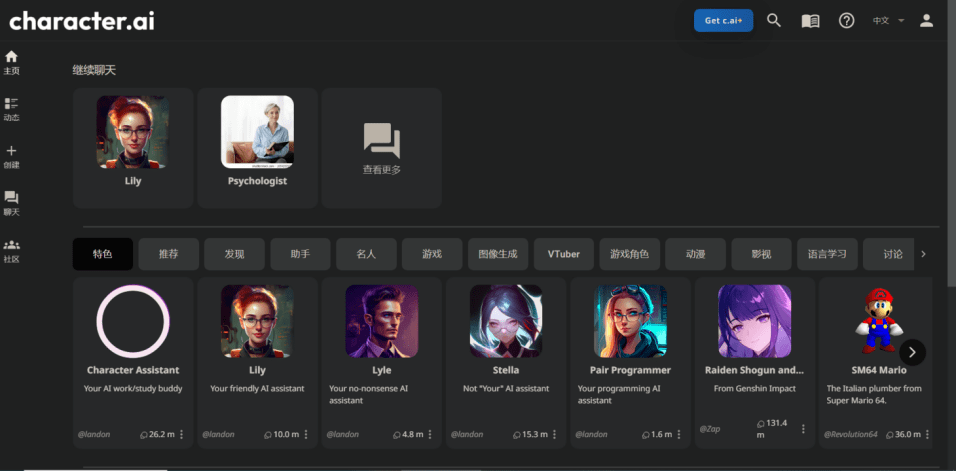
Task: Click the 查看更多 chat bubbles icon
Action: [382, 140]
